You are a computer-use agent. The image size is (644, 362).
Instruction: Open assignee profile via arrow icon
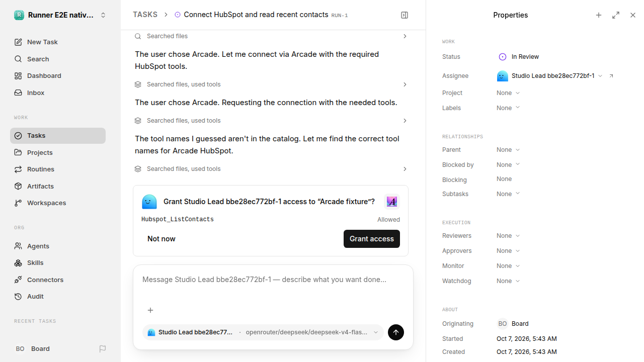611,76
